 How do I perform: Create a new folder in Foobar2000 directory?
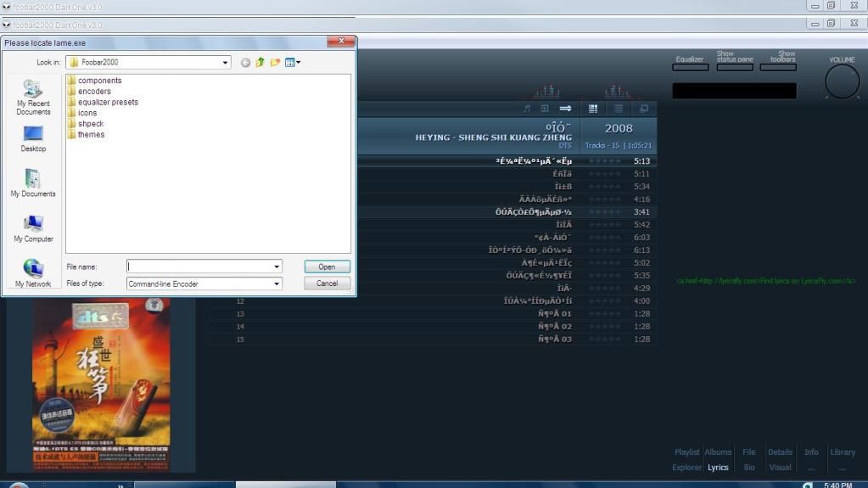275,63
